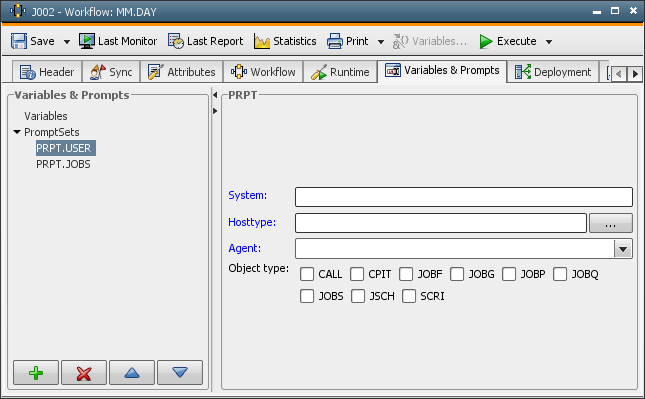Click the disabled Variables... toolbar item
The width and height of the screenshot is (645, 399).
(430, 41)
